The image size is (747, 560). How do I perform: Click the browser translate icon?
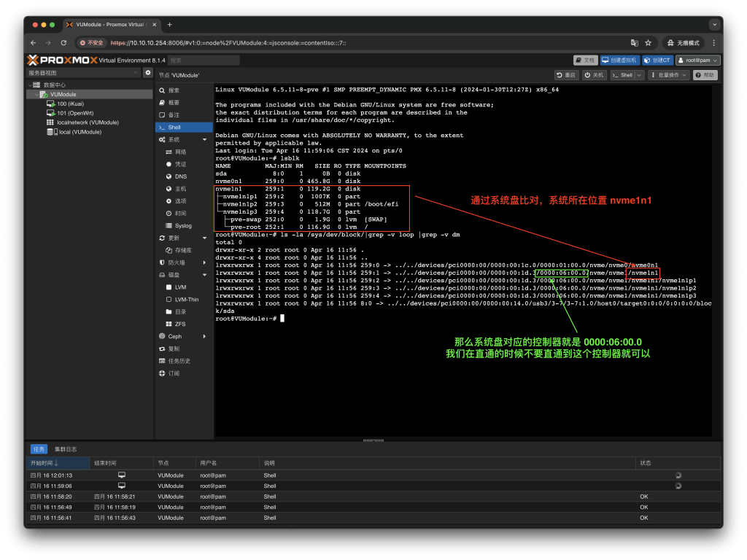coord(634,43)
